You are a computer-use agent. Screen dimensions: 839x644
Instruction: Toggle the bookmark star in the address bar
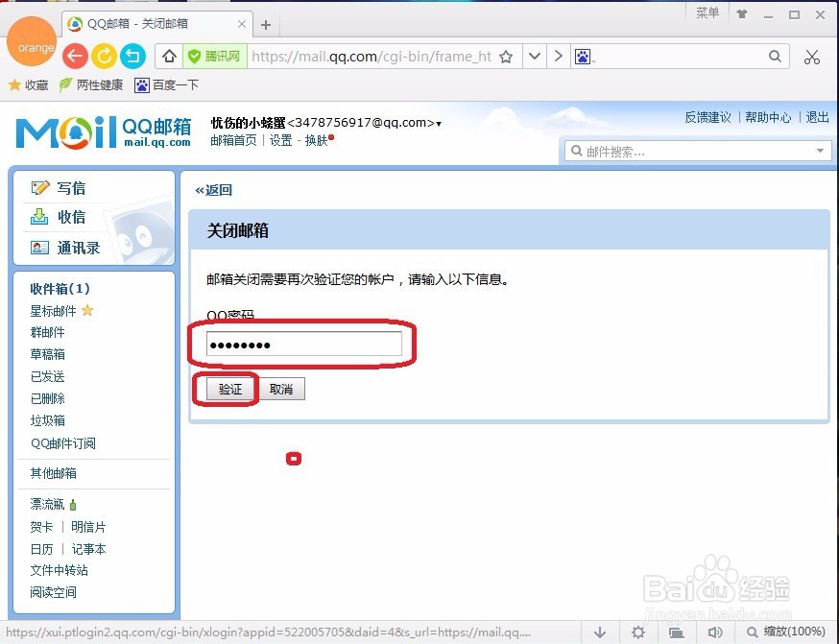[506, 57]
